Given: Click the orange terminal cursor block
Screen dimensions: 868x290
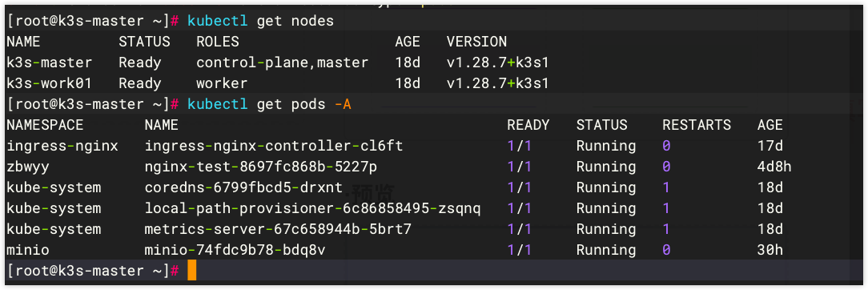Looking at the screenshot, I should pyautogui.click(x=191, y=271).
